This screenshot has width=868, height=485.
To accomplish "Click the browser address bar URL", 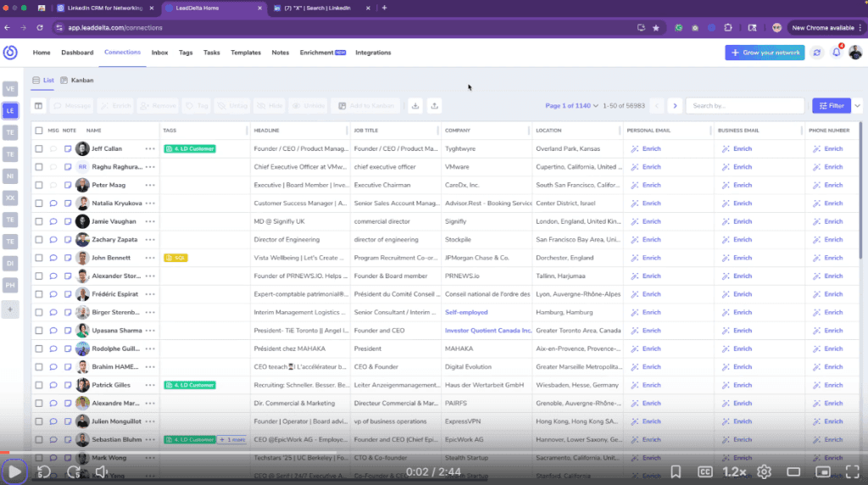I will 115,28.
